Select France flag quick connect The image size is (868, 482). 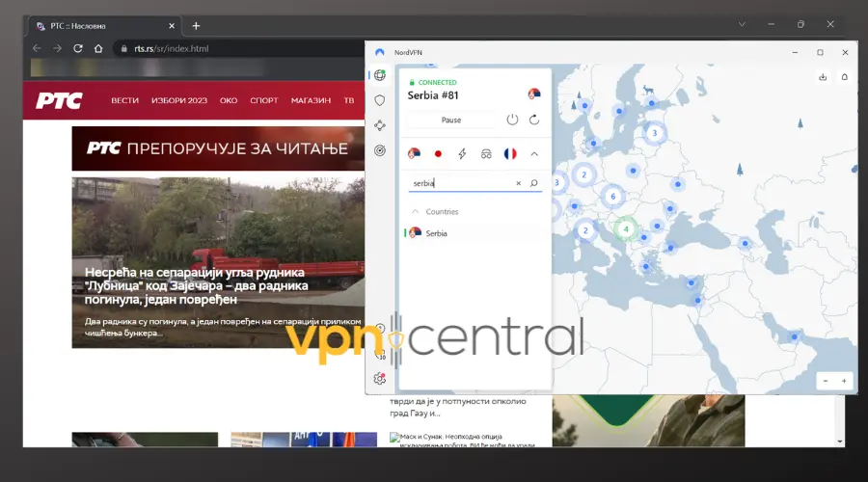click(x=510, y=154)
